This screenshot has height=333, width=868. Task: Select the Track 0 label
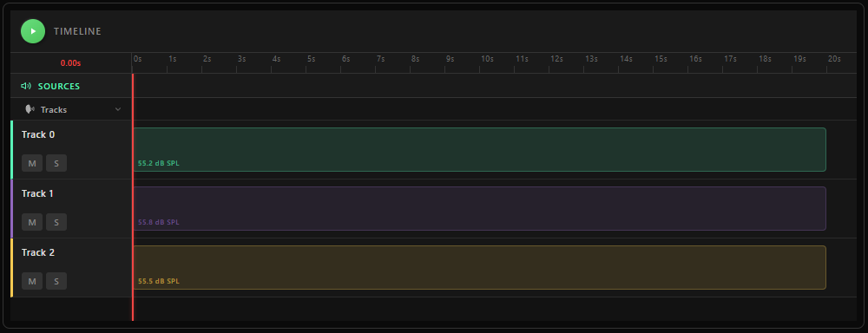(x=38, y=134)
